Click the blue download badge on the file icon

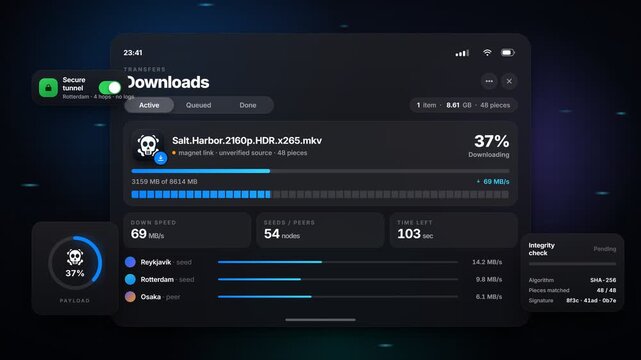[161, 158]
